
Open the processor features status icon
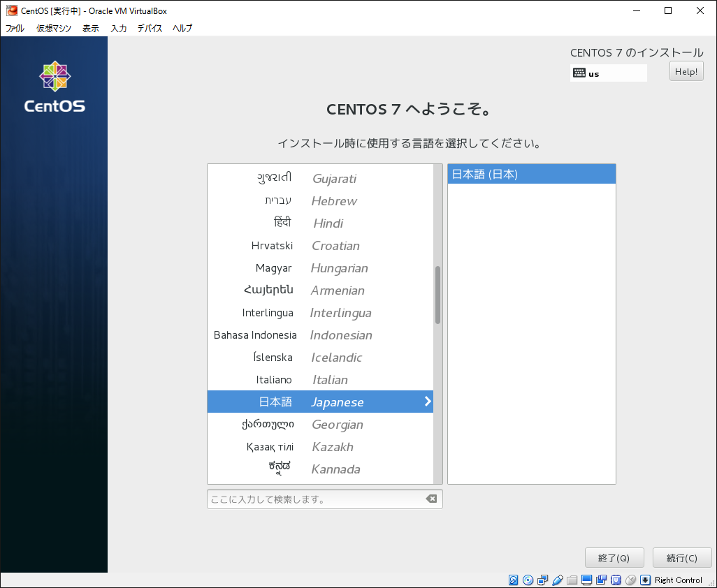616,580
